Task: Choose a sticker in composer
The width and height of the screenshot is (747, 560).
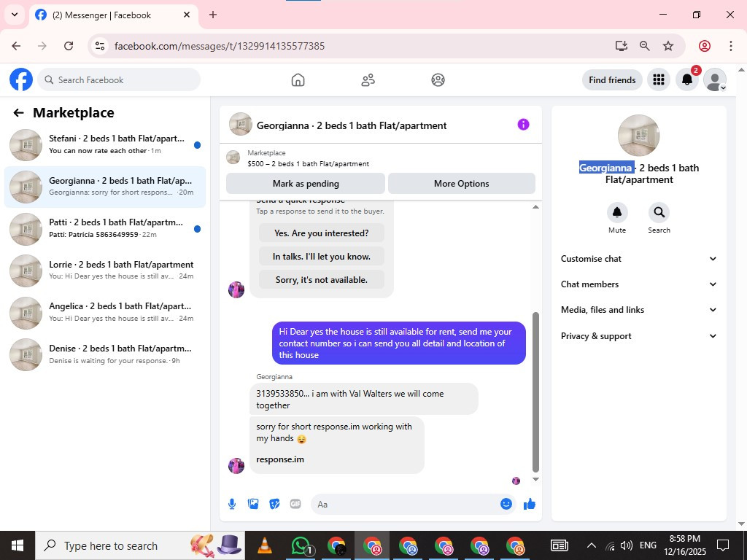Action: 274,504
